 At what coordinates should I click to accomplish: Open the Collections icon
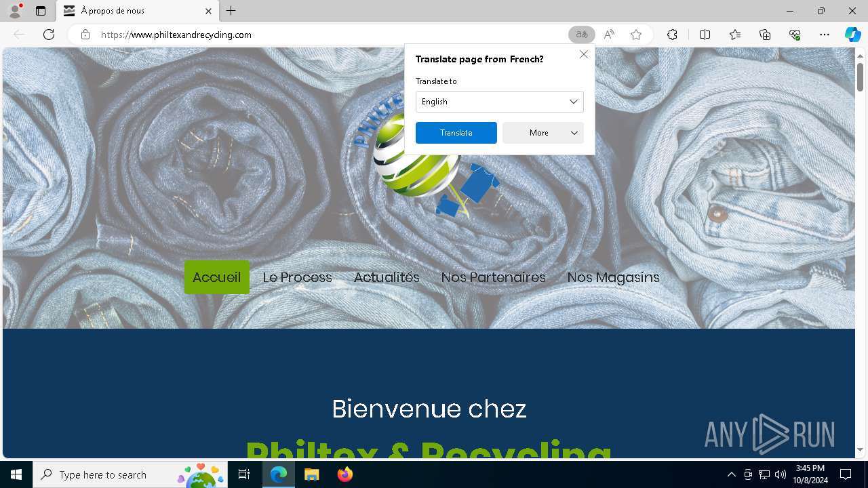click(x=765, y=35)
